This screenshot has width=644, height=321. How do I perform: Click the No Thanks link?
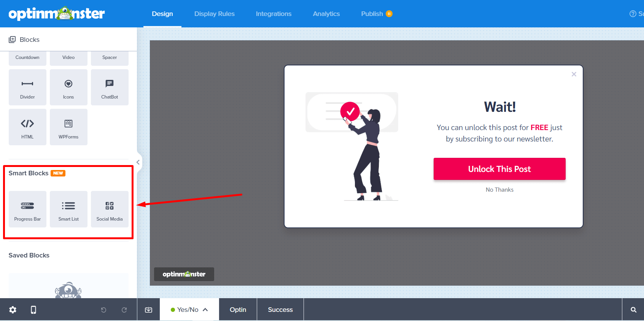(499, 190)
